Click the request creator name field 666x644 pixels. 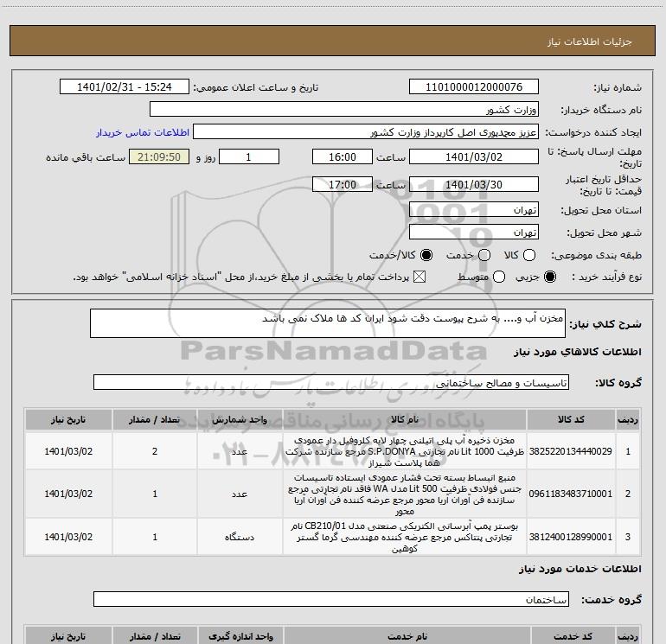pyautogui.click(x=366, y=132)
